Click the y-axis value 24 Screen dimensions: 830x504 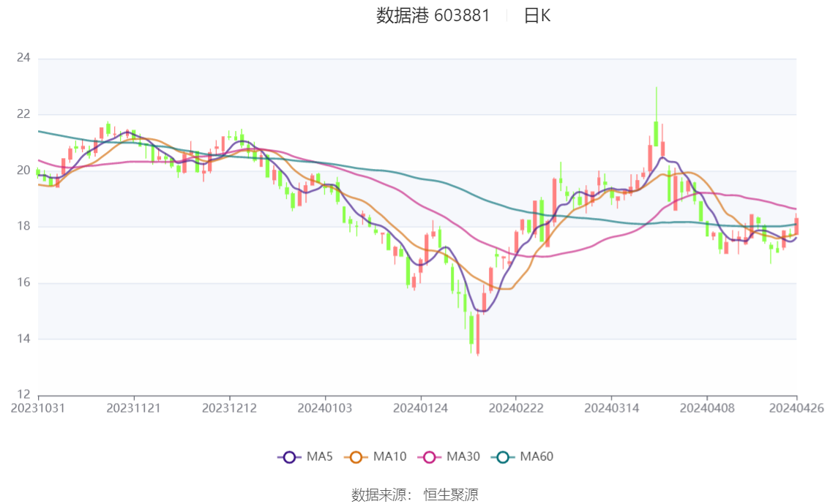tap(23, 58)
